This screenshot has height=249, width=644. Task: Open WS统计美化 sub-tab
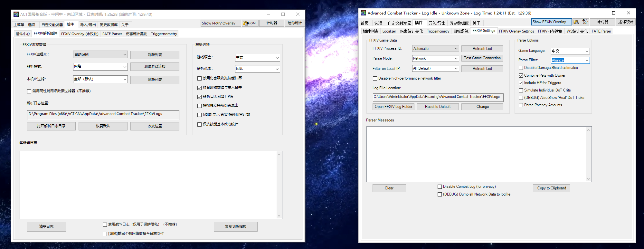pos(577,31)
